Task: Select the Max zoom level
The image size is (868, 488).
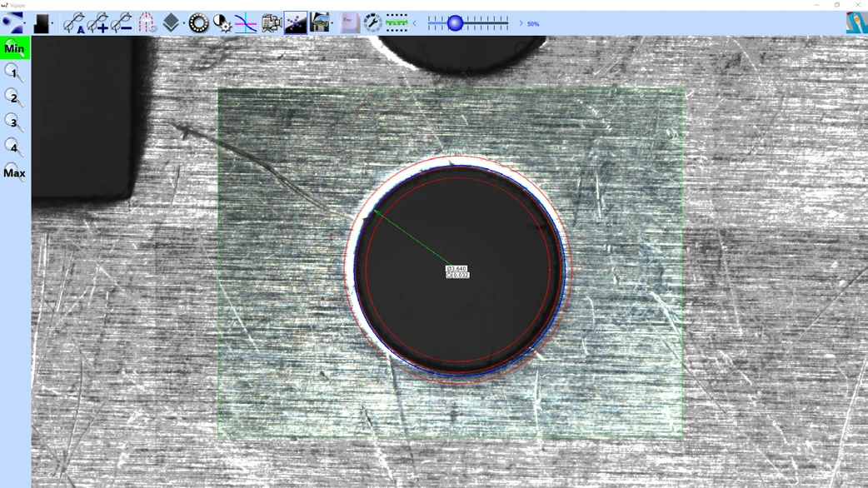Action: point(14,172)
